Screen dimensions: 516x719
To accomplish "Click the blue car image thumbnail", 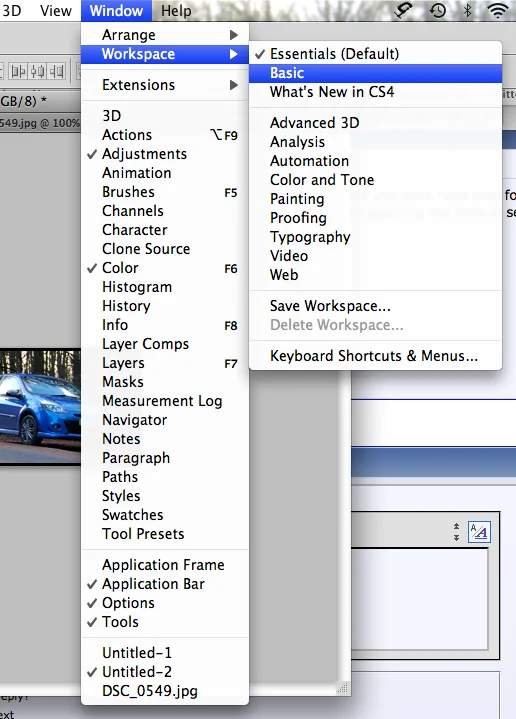I will 40,407.
